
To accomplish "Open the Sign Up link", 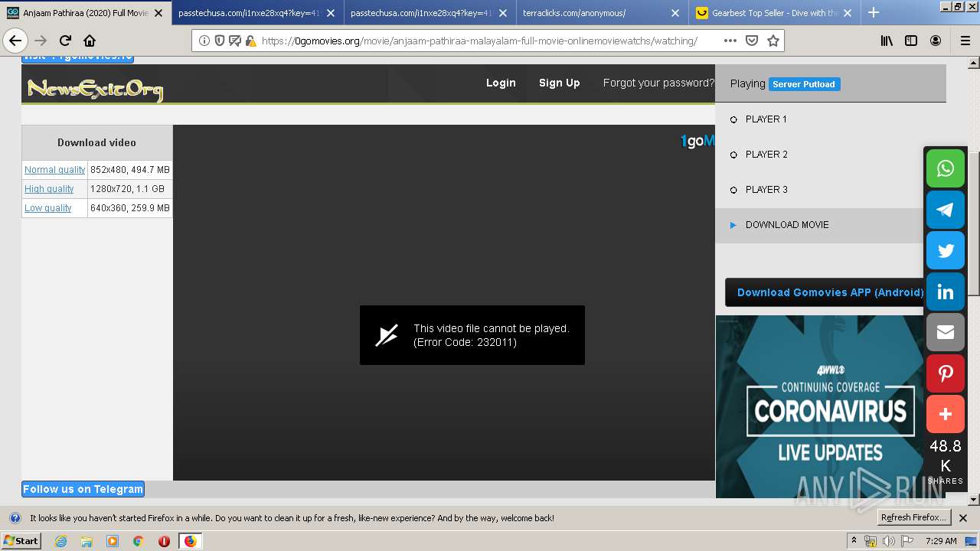I will point(559,83).
